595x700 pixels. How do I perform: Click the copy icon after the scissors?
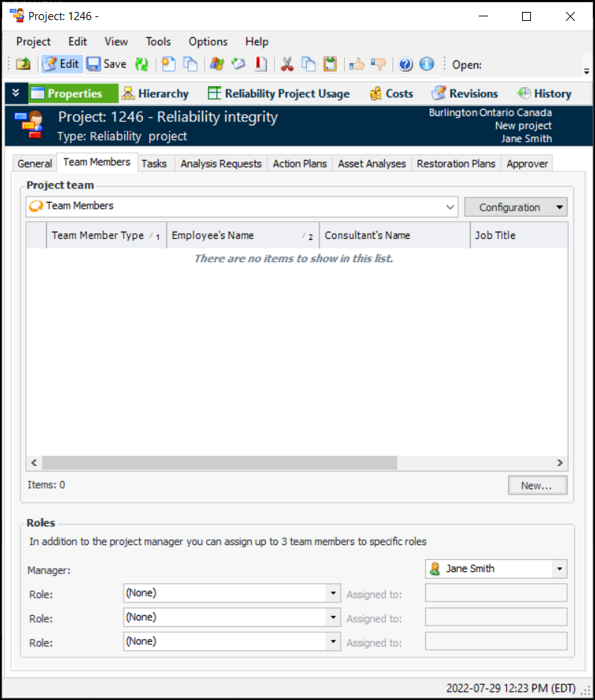308,64
